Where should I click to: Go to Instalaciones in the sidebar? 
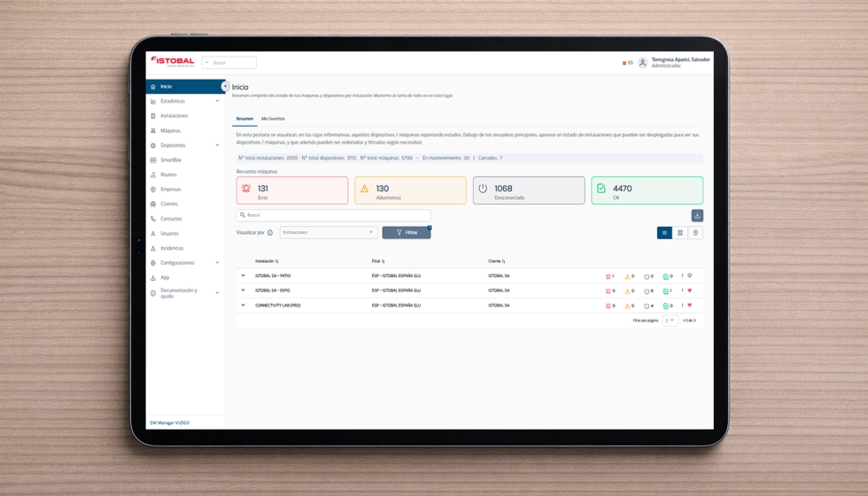coord(174,116)
